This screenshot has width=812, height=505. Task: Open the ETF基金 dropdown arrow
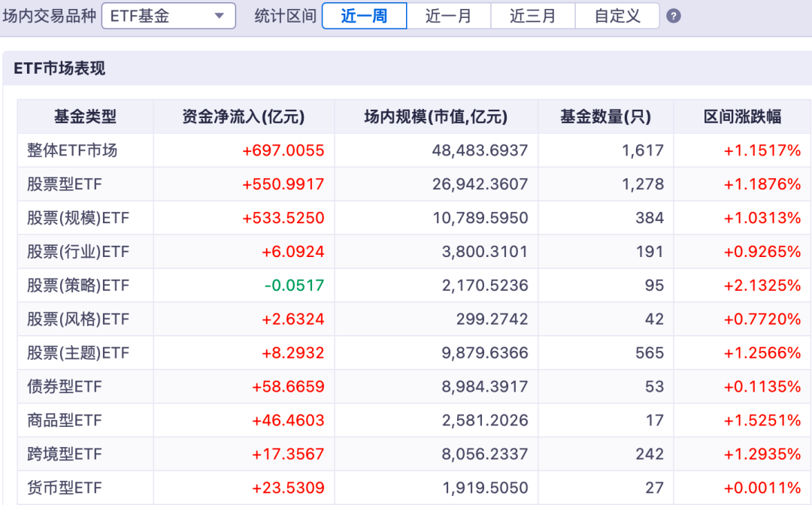[219, 16]
